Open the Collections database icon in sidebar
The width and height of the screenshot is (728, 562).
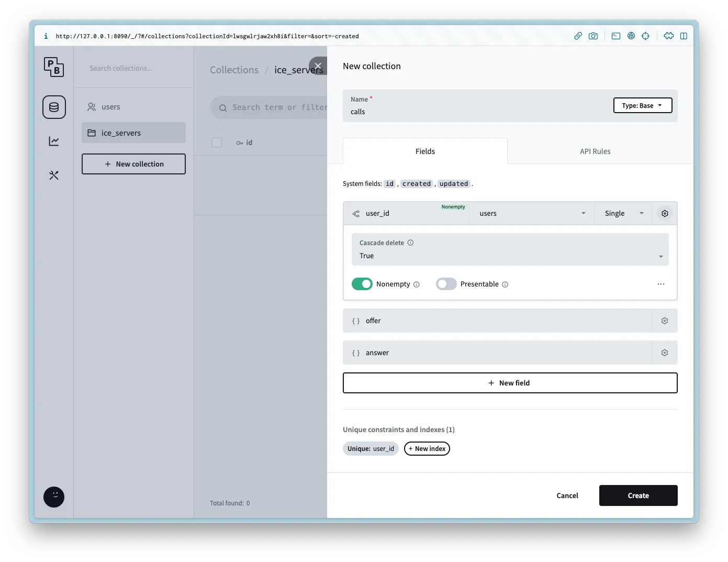(54, 107)
